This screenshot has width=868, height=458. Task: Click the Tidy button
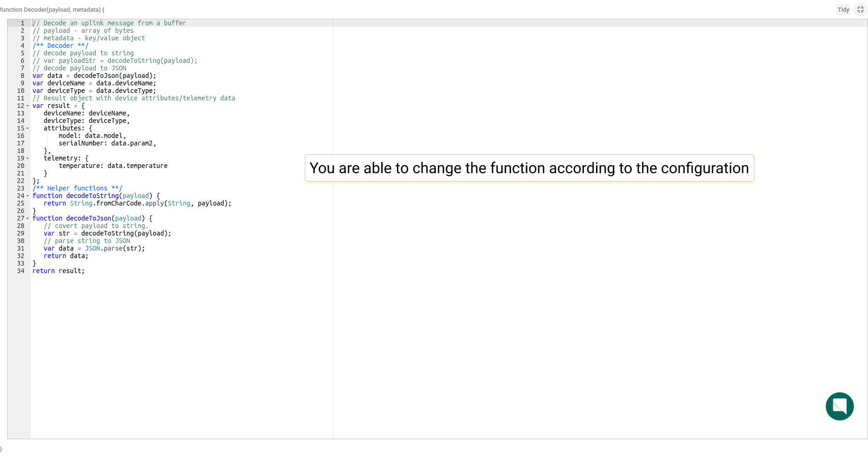(843, 9)
